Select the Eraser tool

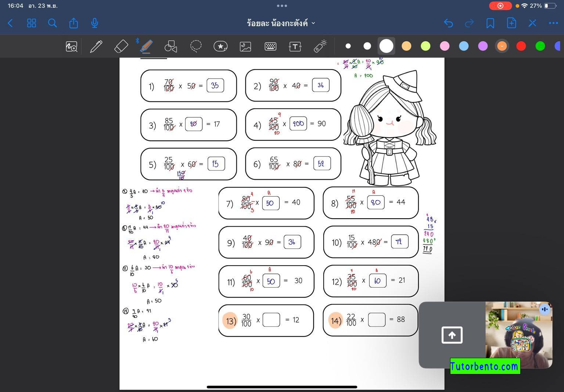point(121,46)
